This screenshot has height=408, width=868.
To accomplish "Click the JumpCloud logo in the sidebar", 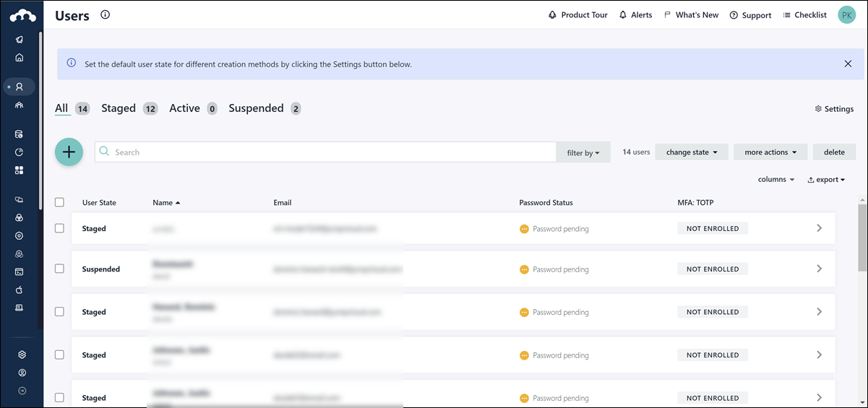I will point(22,14).
